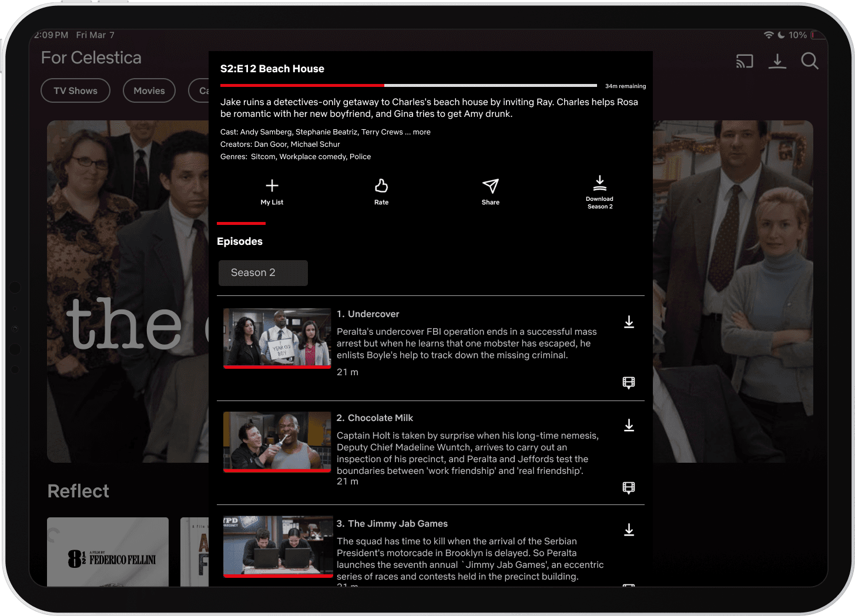Viewport: 855px width, 616px height.
Task: Select '3. The Jimmy Jab Games' title
Action: [x=392, y=524]
